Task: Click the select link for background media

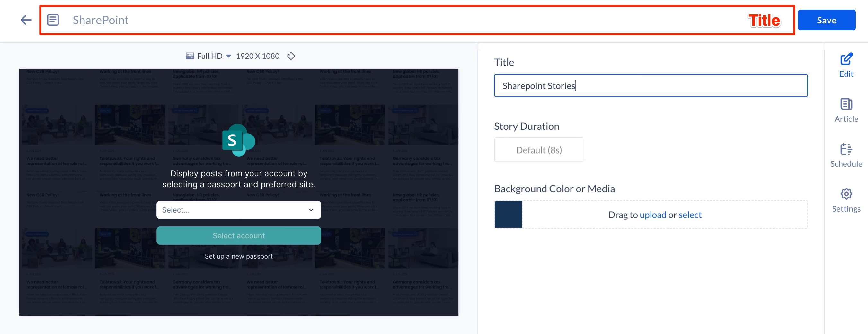Action: tap(690, 215)
